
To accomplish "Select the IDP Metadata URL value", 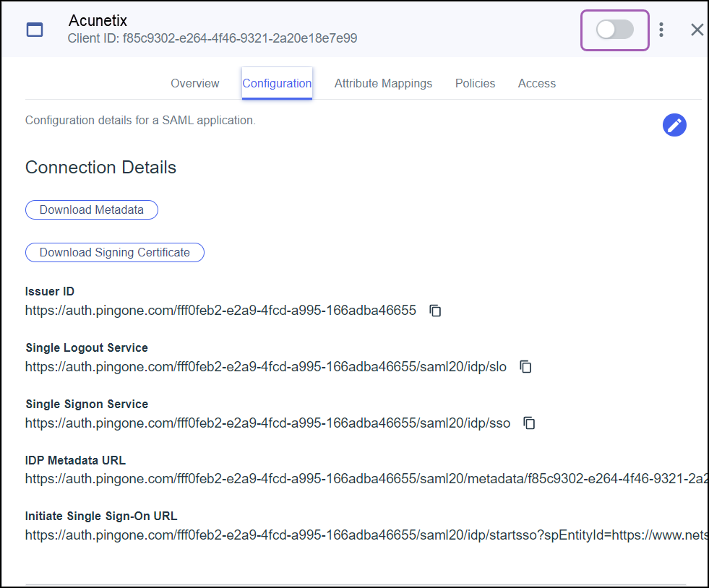I will pyautogui.click(x=366, y=479).
